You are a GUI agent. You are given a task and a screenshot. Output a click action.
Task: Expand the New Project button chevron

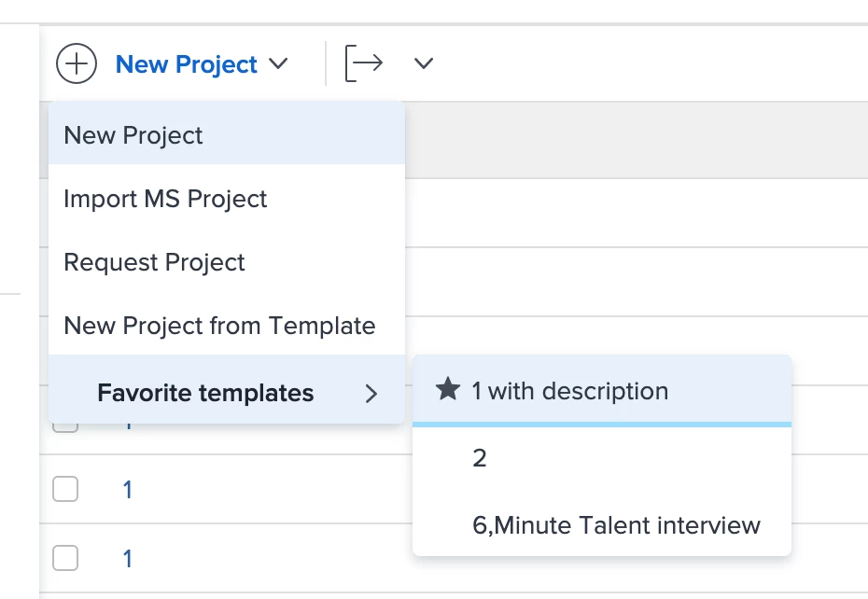point(278,64)
